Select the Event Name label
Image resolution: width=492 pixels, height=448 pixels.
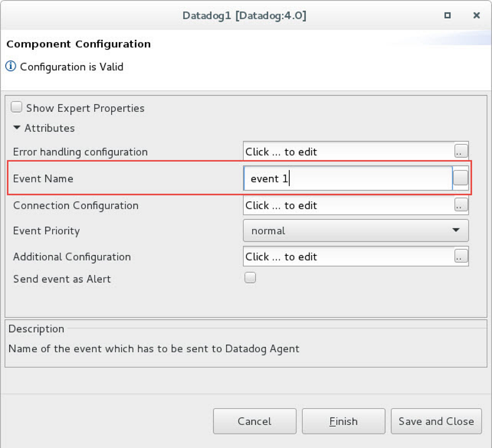coord(43,179)
